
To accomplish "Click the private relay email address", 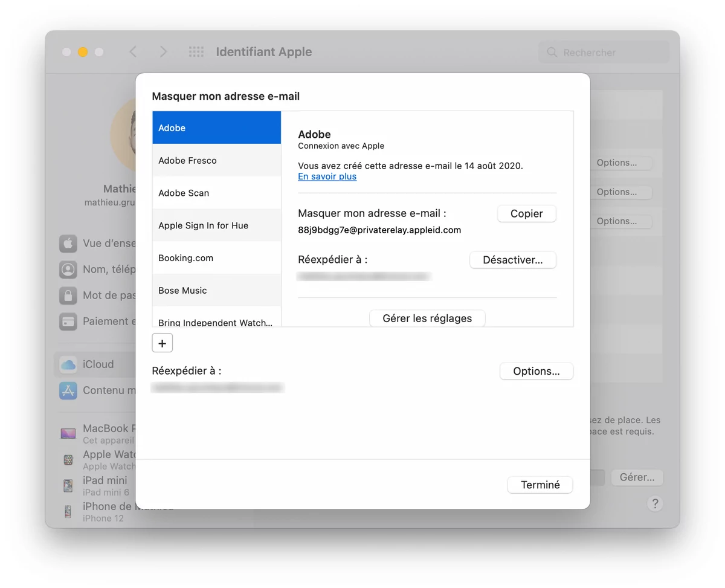I will click(379, 230).
